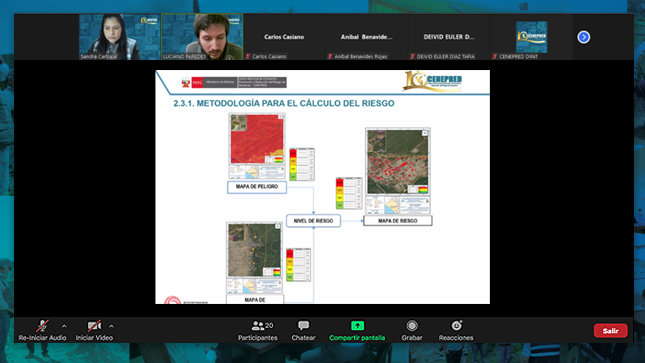Viewport: 645px width, 363px height.
Task: Click the Participantes label text
Action: 258,338
